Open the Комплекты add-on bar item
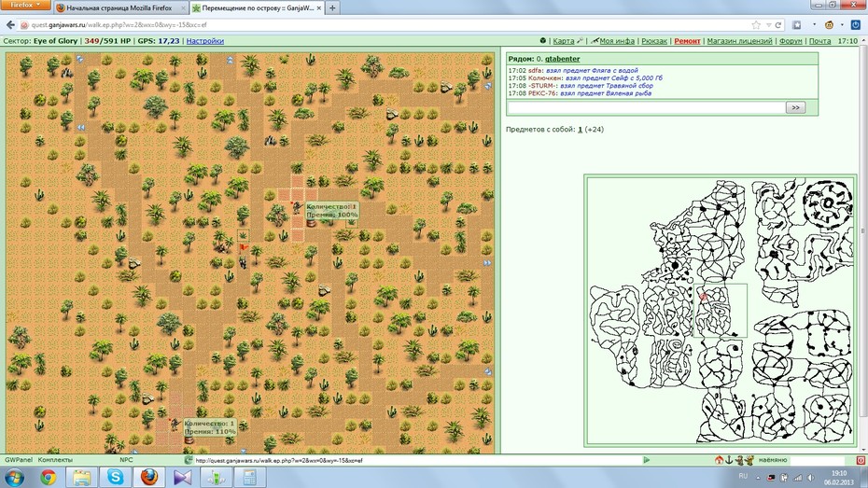The width and height of the screenshot is (868, 488). tap(55, 460)
